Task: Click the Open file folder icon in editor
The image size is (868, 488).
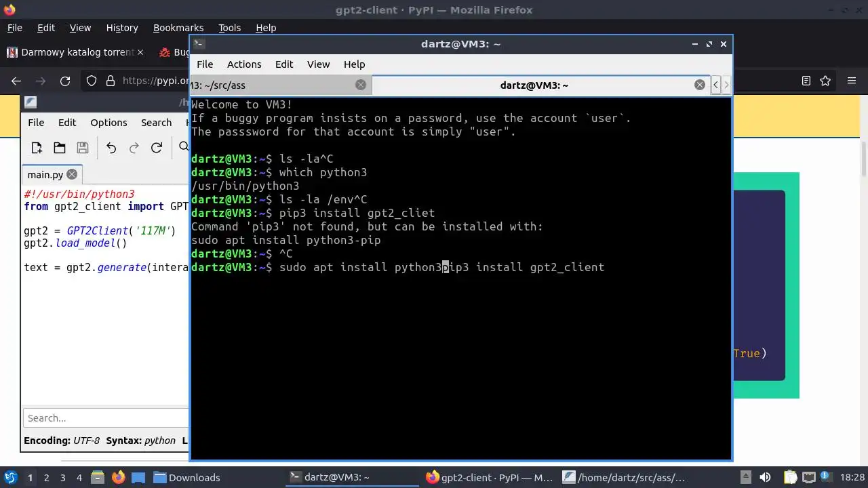Action: [60, 148]
